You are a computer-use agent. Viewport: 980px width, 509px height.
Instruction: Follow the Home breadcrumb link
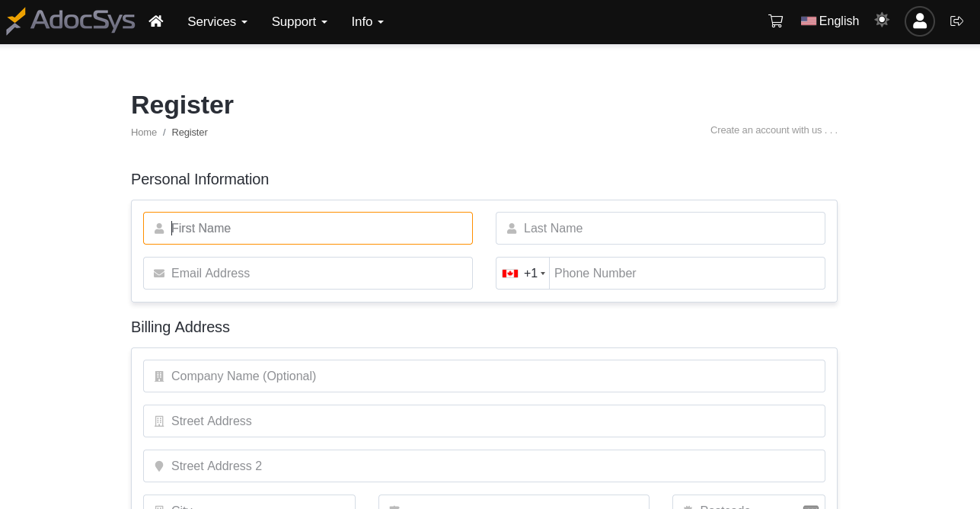click(144, 133)
